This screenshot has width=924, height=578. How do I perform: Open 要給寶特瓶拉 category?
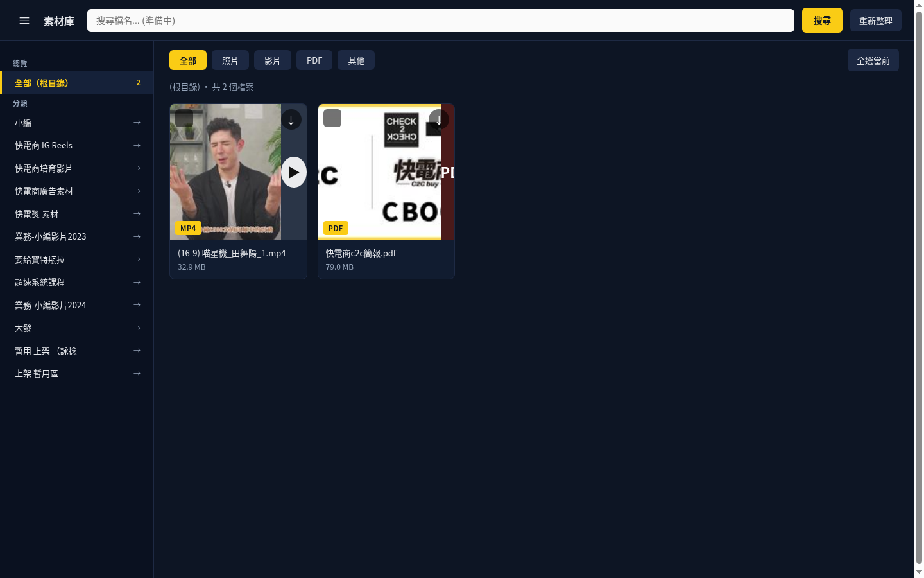pos(77,259)
